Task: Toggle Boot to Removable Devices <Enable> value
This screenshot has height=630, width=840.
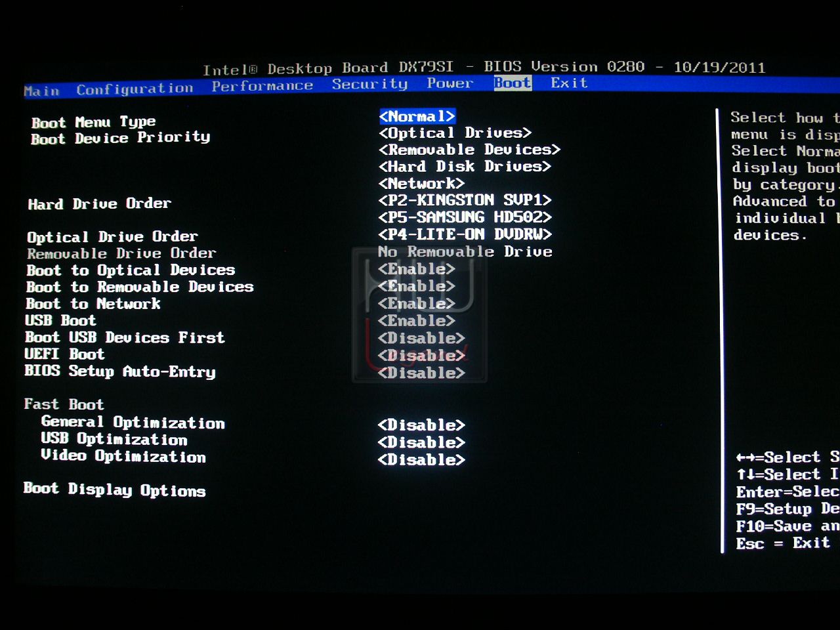Action: pos(416,286)
